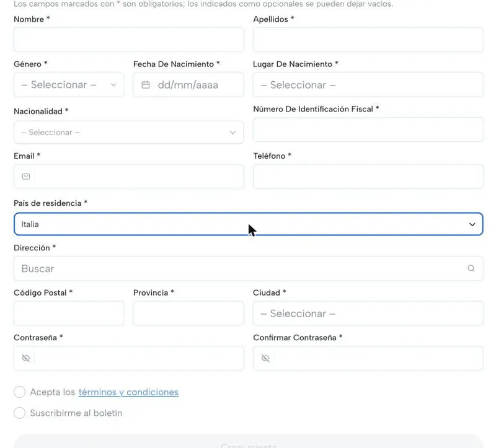Focus the Código Postal input field
Screen dimensions: 496x448
click(69, 314)
